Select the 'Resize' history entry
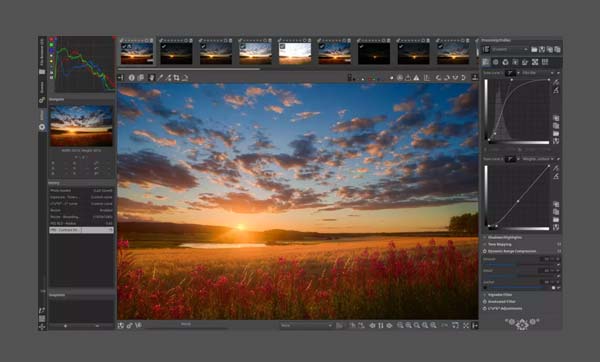This screenshot has width=600, height=362. tap(81, 210)
